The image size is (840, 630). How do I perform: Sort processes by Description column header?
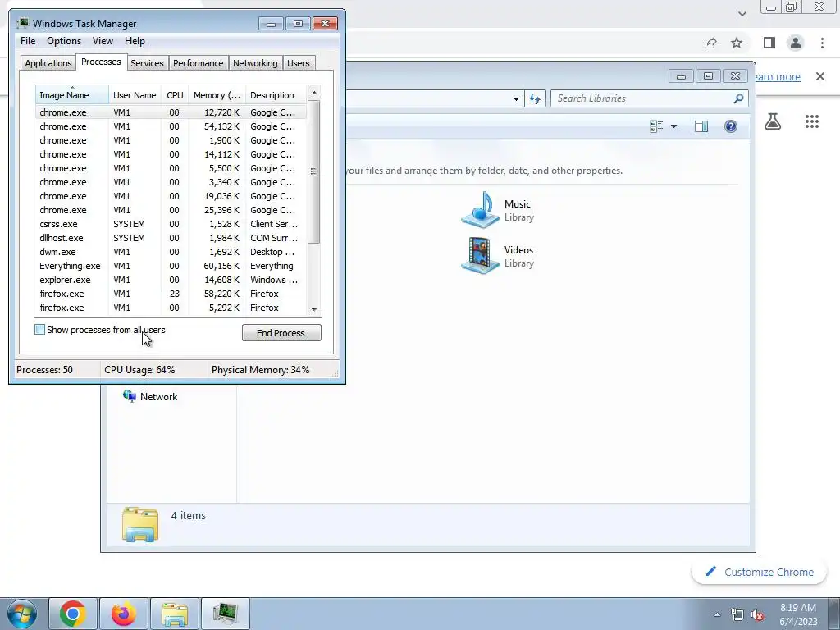pyautogui.click(x=276, y=95)
